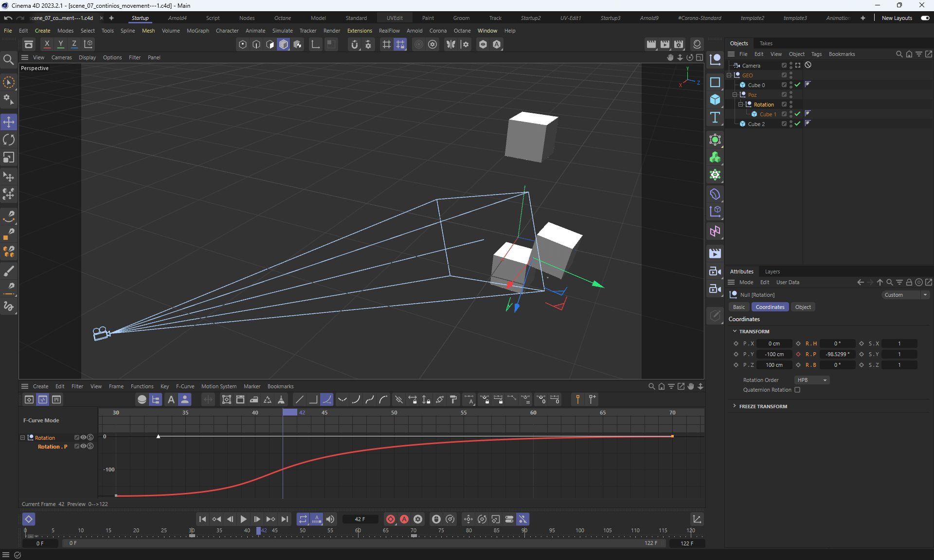Open the Object tab in Attributes
This screenshot has width=934, height=560.
pyautogui.click(x=803, y=307)
